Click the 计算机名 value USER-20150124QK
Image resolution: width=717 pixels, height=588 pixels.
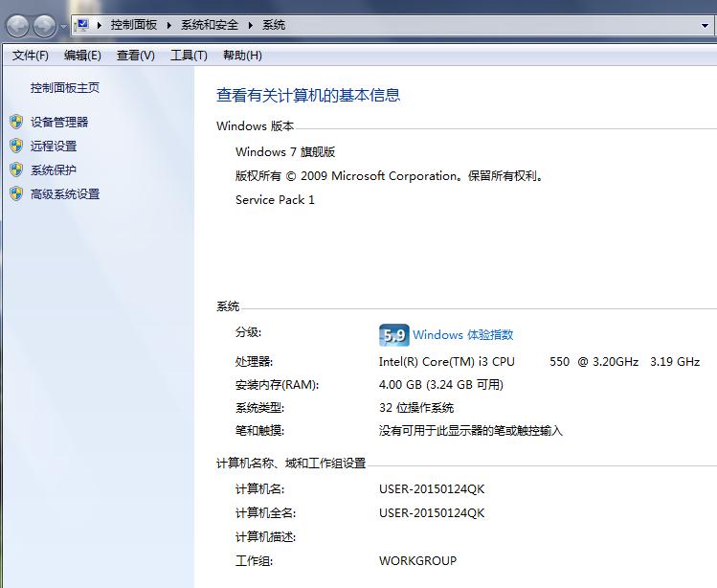432,488
